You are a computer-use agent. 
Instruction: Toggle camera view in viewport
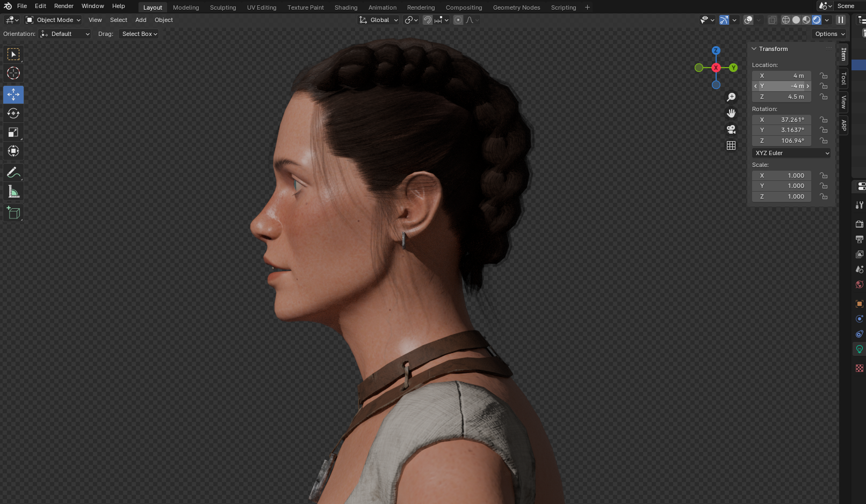tap(731, 129)
